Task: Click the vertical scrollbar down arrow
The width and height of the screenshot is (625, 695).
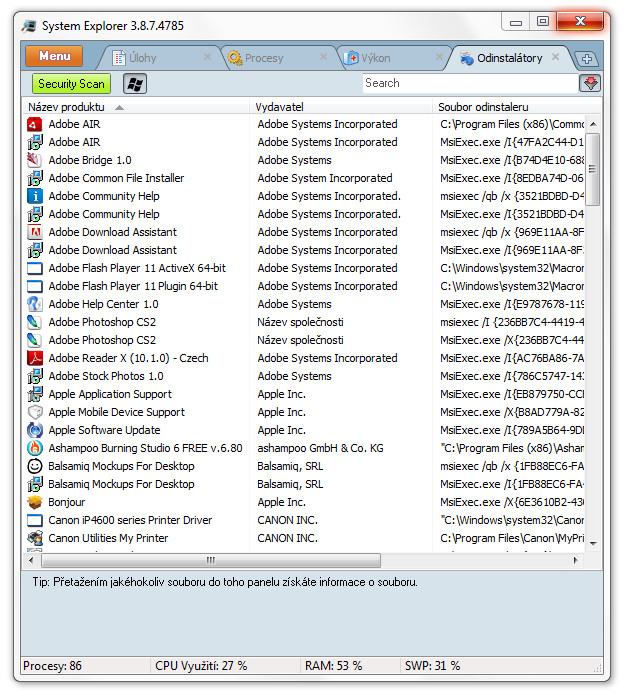Action: pos(593,543)
